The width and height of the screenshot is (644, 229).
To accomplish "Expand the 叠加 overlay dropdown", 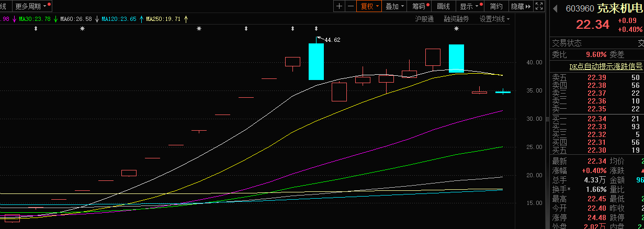I will click(395, 6).
